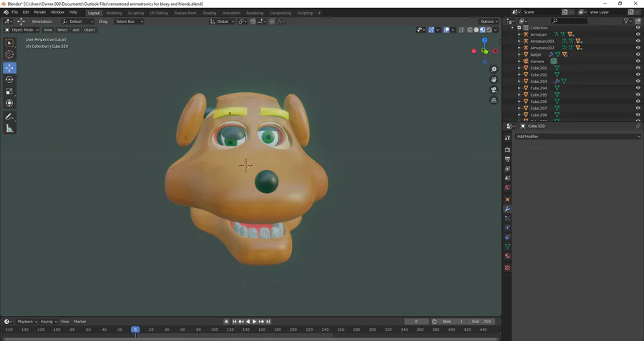Viewport: 644px width, 341px height.
Task: Open the Object properties tab
Action: pos(507,199)
